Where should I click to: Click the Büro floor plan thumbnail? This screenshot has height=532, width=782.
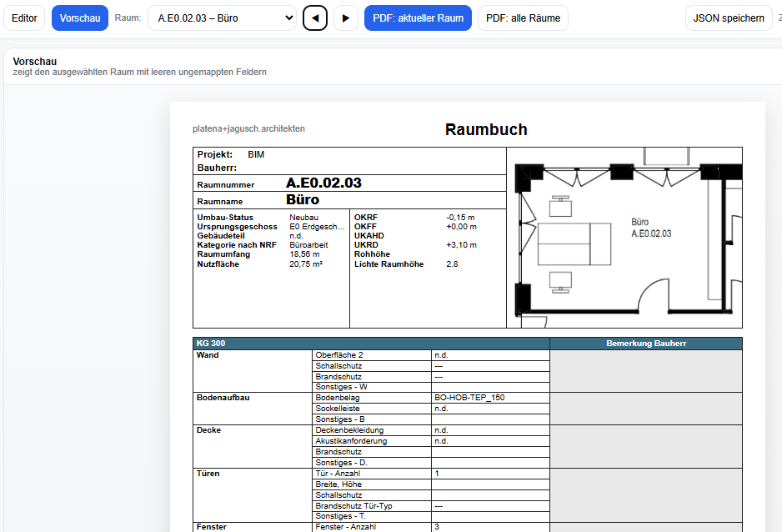[x=624, y=238]
